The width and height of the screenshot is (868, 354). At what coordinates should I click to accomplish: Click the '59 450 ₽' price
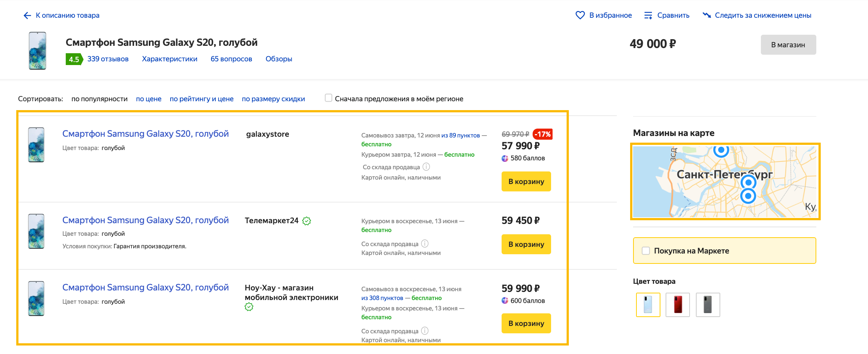(520, 221)
